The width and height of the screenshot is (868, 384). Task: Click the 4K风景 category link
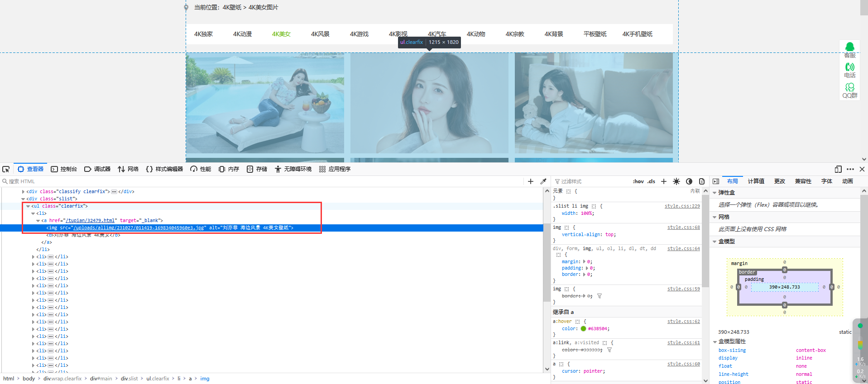[x=320, y=34]
